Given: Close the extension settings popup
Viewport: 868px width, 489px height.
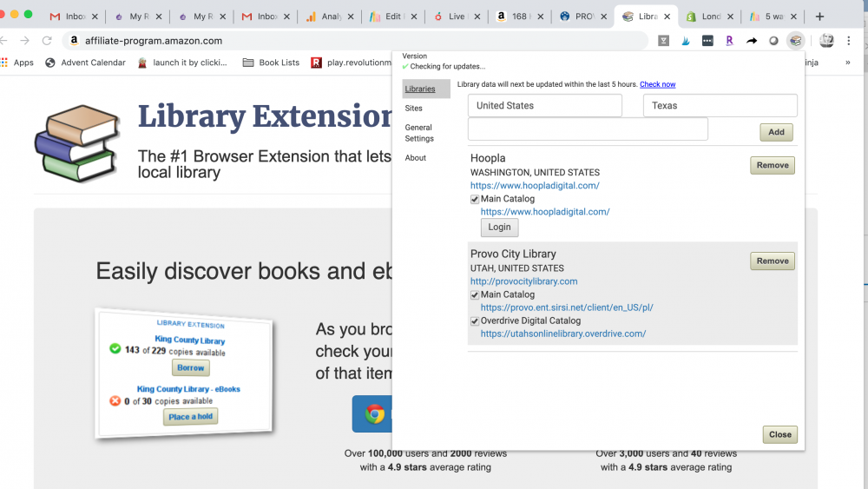Looking at the screenshot, I should pyautogui.click(x=780, y=435).
